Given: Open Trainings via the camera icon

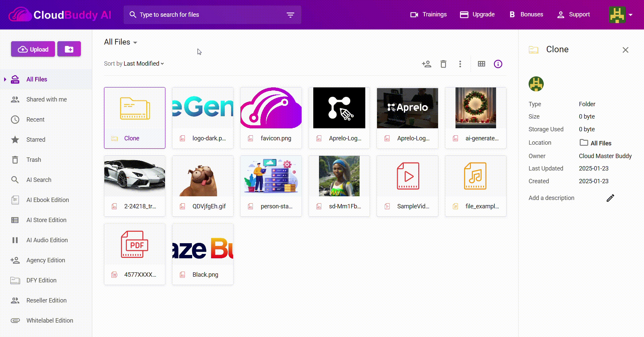Looking at the screenshot, I should pyautogui.click(x=415, y=14).
